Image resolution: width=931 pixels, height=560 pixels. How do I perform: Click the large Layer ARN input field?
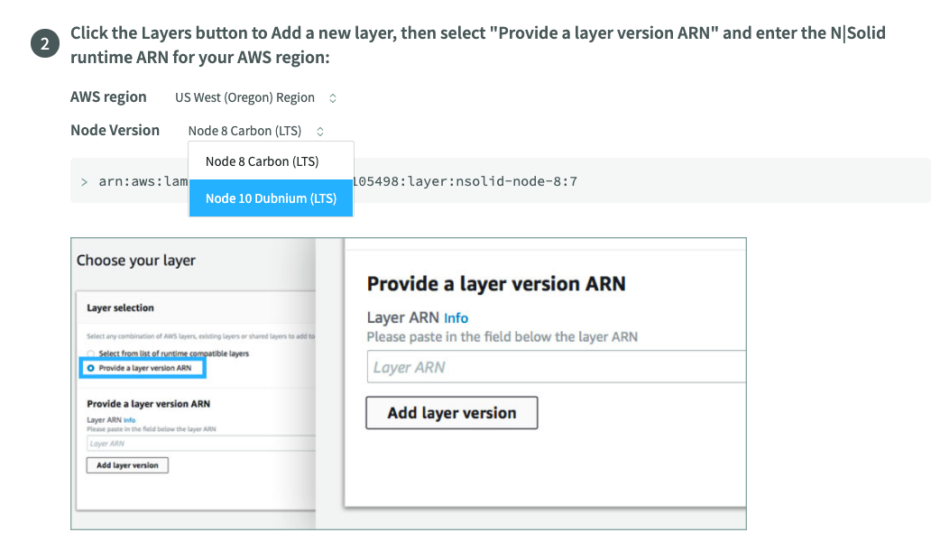[x=556, y=367]
